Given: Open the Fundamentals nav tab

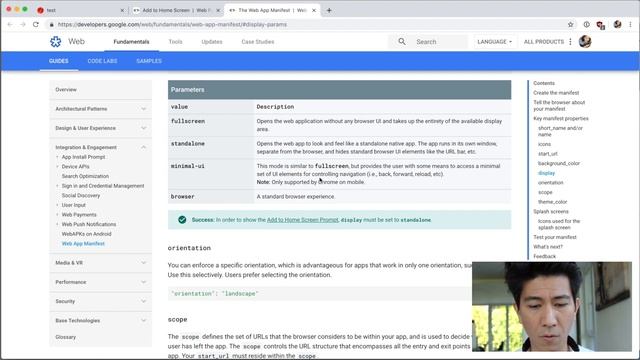Looking at the screenshot, I should pos(131,42).
